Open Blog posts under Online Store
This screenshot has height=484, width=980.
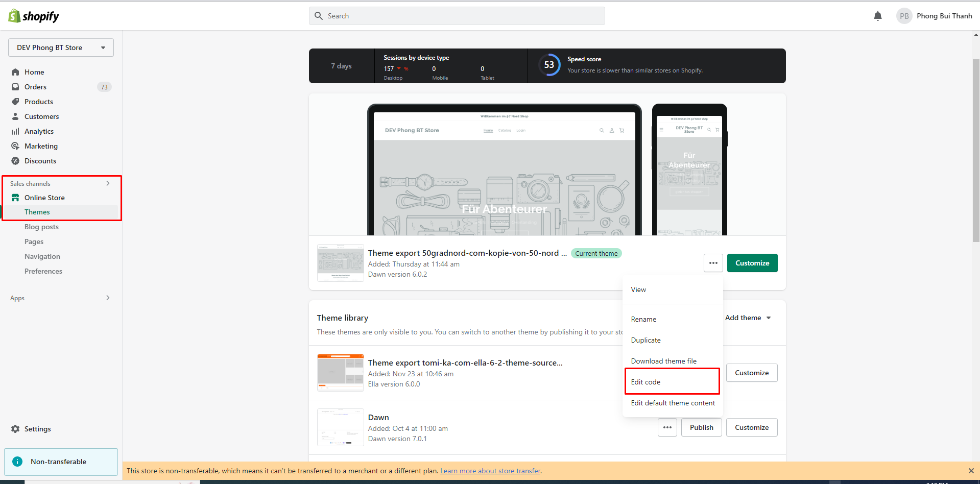point(41,227)
